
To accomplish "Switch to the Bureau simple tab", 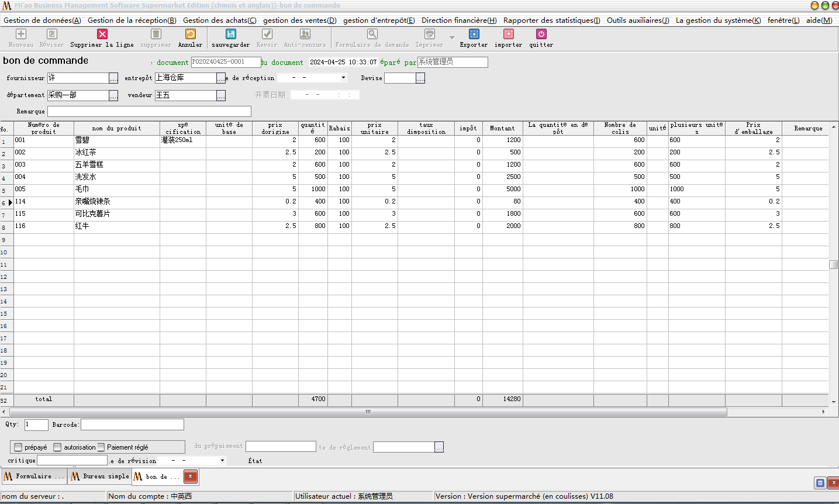I will [x=99, y=477].
